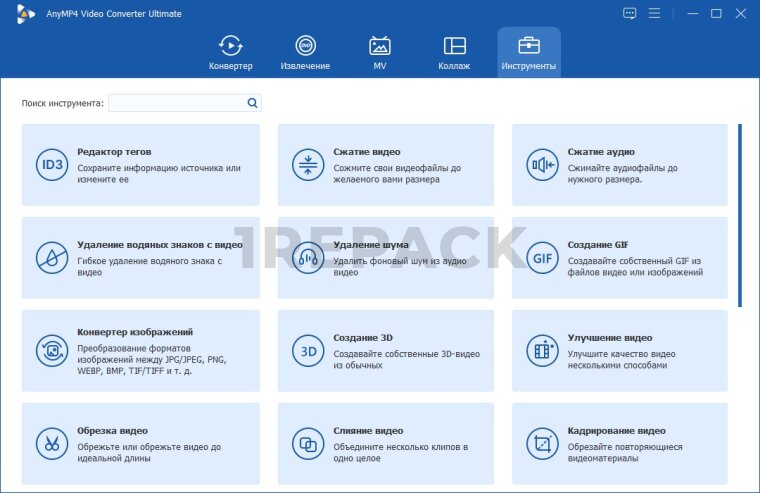Launch the Создание 3D icon
The width and height of the screenshot is (760, 493).
click(x=307, y=351)
